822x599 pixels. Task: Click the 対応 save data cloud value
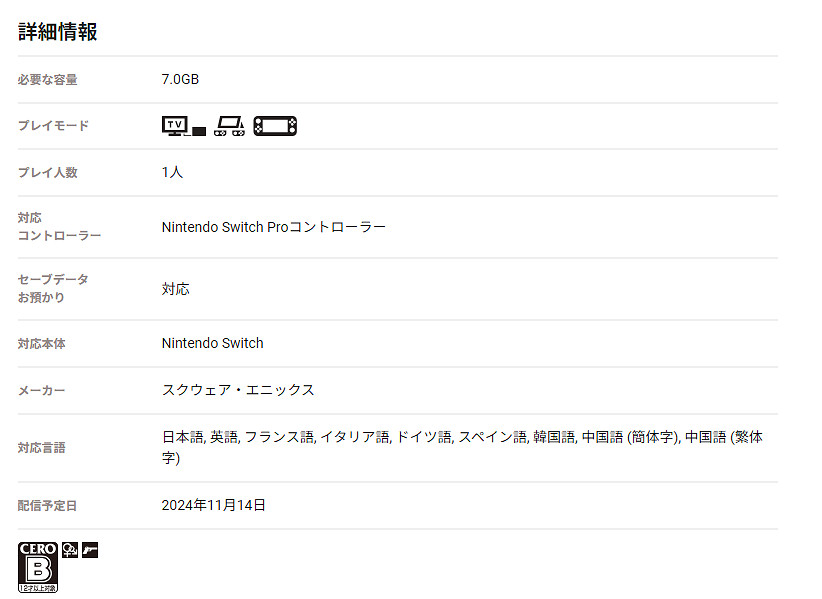coord(175,289)
